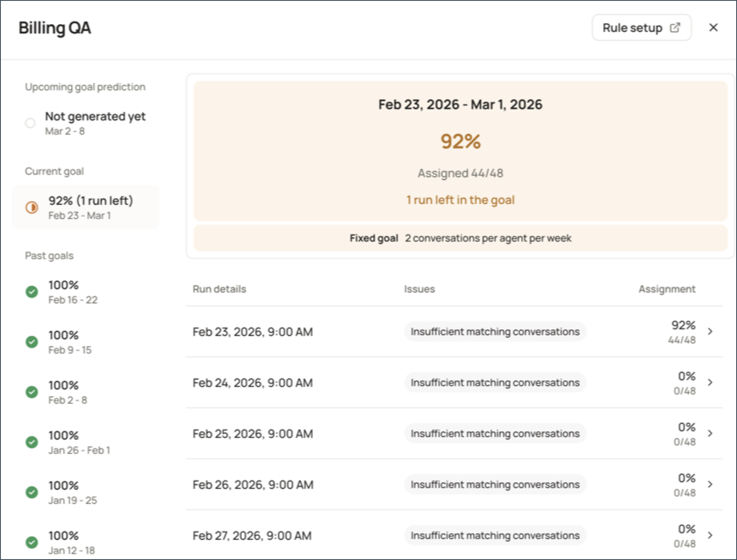Click the Feb 25, 2026, 9:00 AM run

click(x=454, y=433)
